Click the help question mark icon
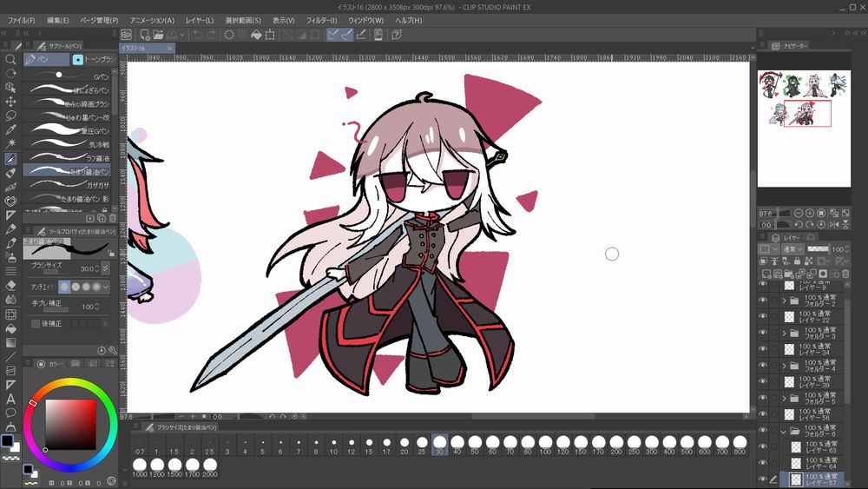This screenshot has width=868, height=489. pos(397,35)
